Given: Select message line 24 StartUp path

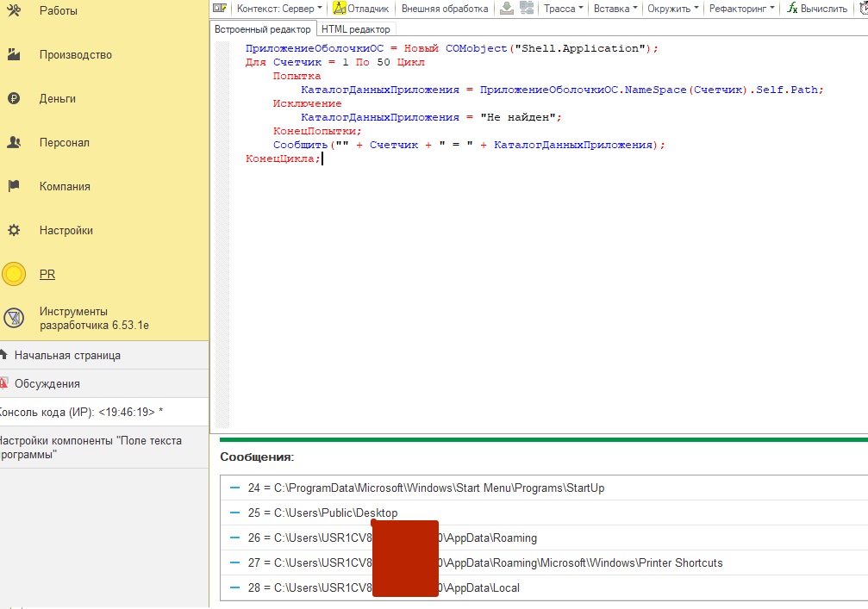Looking at the screenshot, I should coord(426,488).
